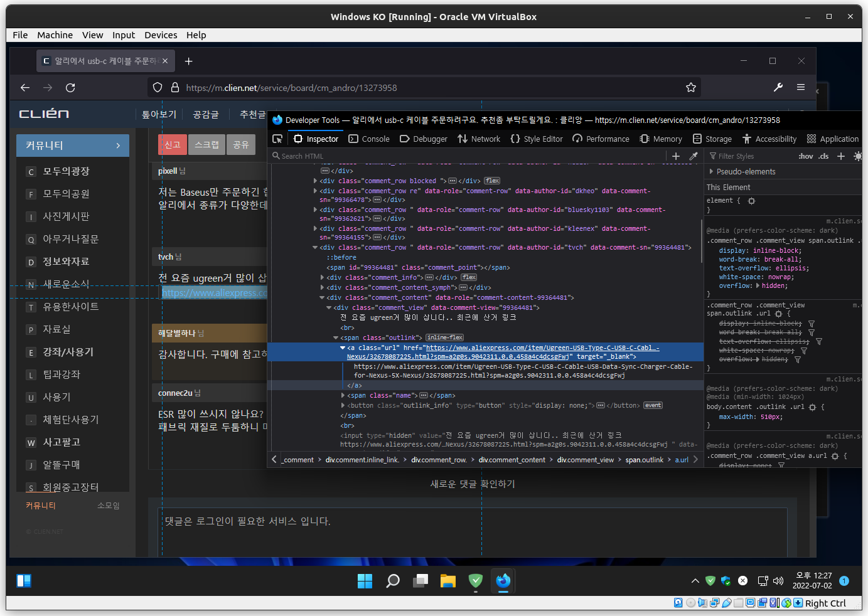Click the shield tracking protection icon

(x=158, y=88)
